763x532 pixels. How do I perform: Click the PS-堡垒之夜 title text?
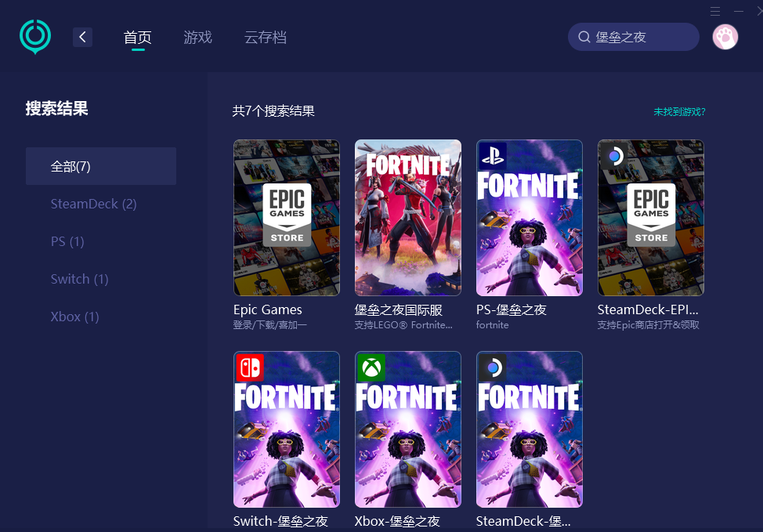pyautogui.click(x=511, y=309)
